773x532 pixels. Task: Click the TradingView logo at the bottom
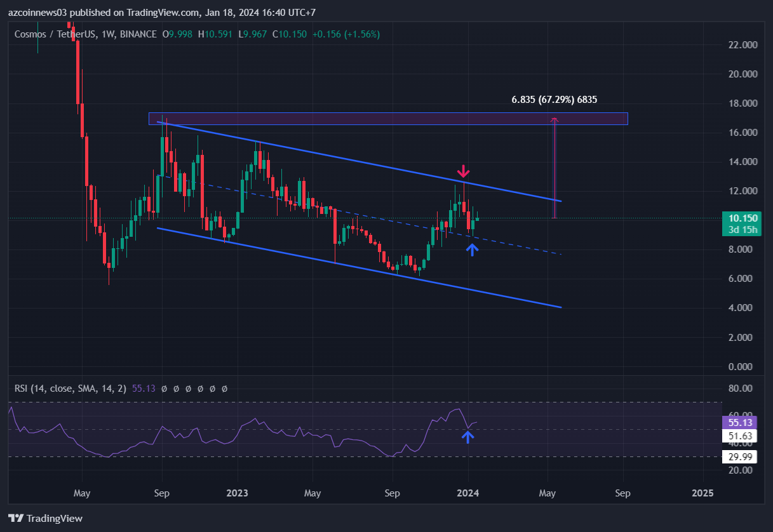pyautogui.click(x=45, y=519)
